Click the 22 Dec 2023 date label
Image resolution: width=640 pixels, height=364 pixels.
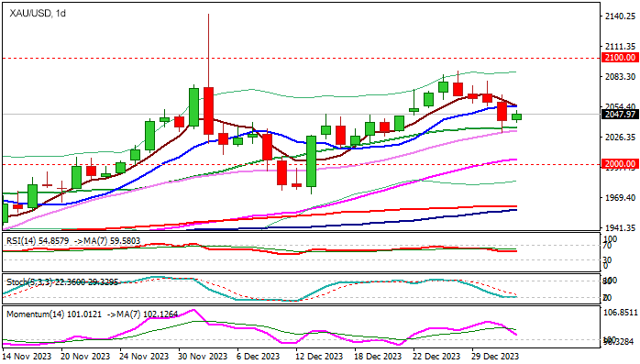438,357
